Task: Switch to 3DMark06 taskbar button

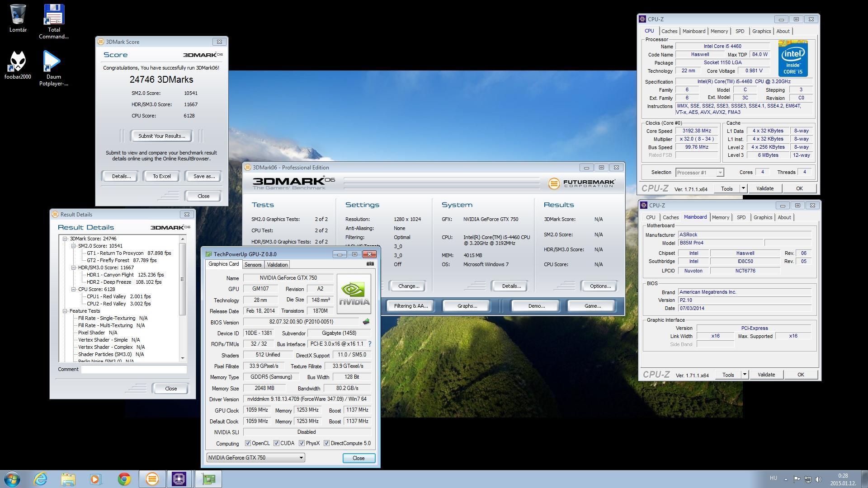Action: pyautogui.click(x=152, y=479)
